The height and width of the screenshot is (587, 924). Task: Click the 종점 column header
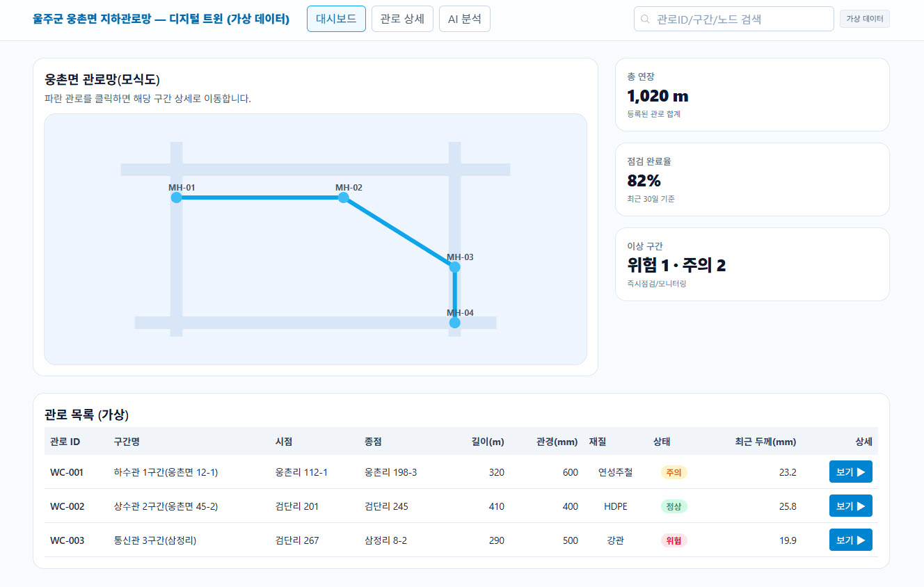pyautogui.click(x=373, y=442)
